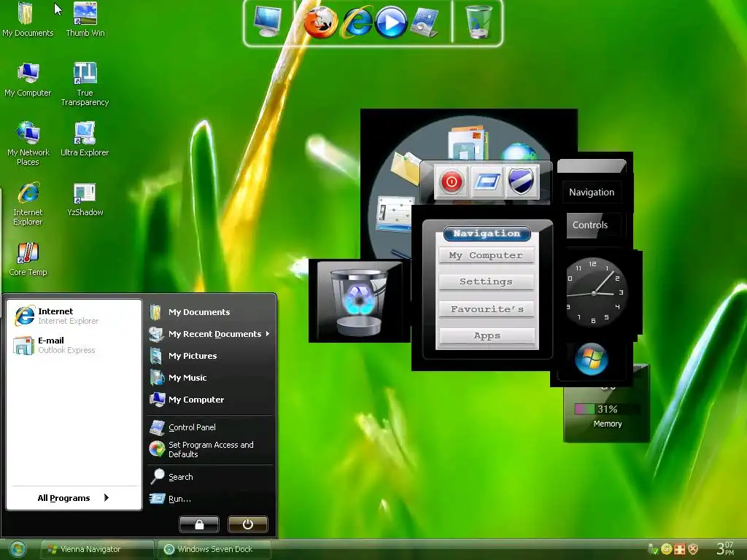The height and width of the screenshot is (560, 747).
Task: Click Settings in the Navigation panel
Action: 486,281
